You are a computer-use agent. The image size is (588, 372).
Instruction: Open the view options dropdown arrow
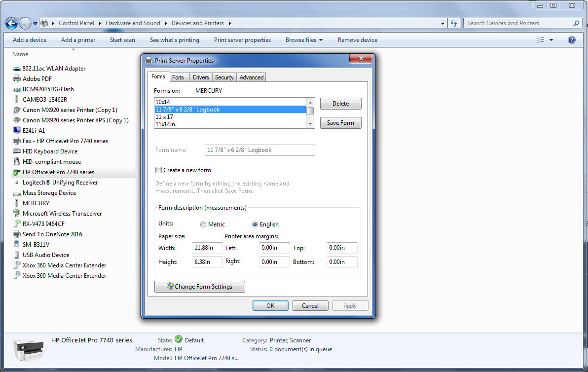(x=551, y=40)
